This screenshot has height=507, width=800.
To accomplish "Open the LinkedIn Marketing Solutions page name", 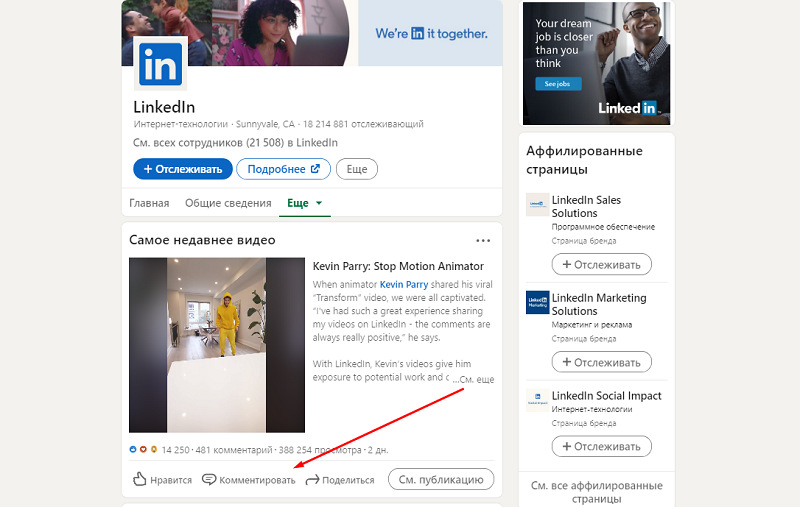I will pyautogui.click(x=599, y=305).
